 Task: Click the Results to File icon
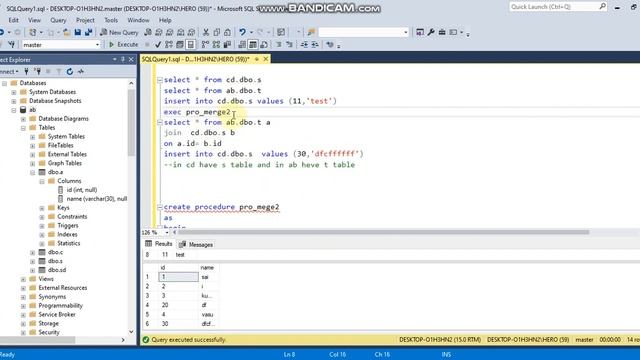click(264, 44)
